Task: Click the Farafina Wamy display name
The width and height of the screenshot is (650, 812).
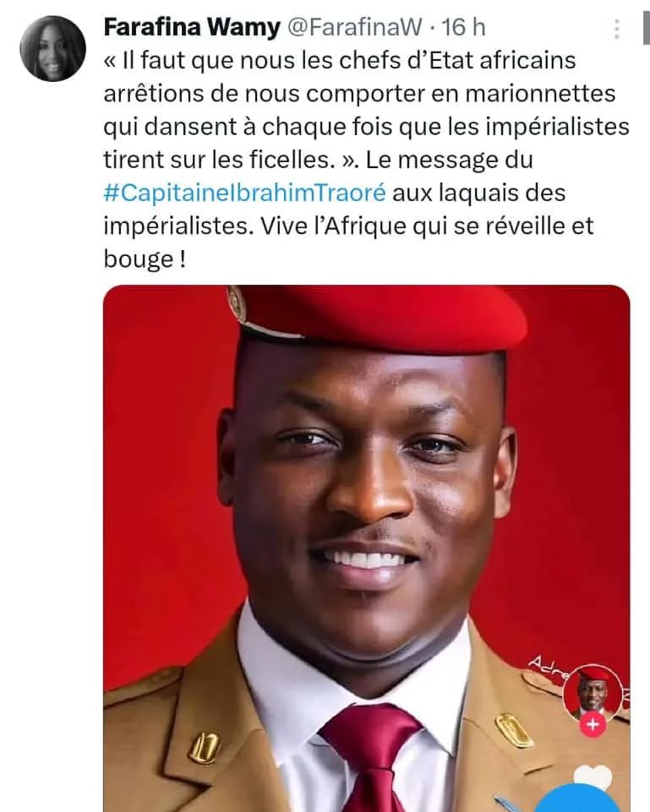Action: click(192, 27)
